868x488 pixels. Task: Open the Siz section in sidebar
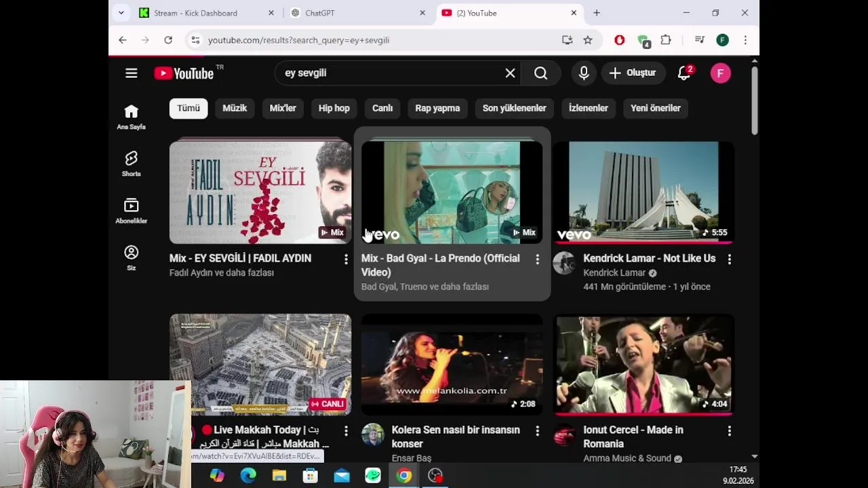[x=131, y=258]
